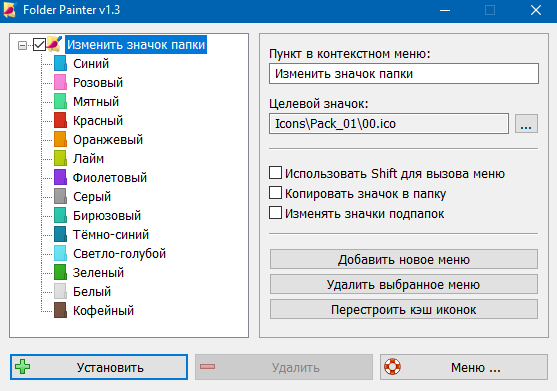Enable Использовать Shift для вызова меню
Image resolution: width=557 pixels, height=391 pixels.
point(275,173)
